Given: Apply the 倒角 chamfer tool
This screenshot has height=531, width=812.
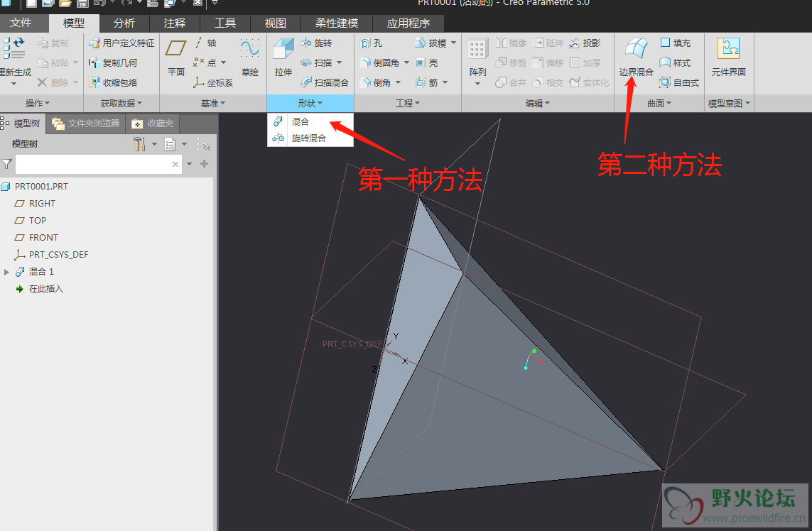Looking at the screenshot, I should point(376,82).
